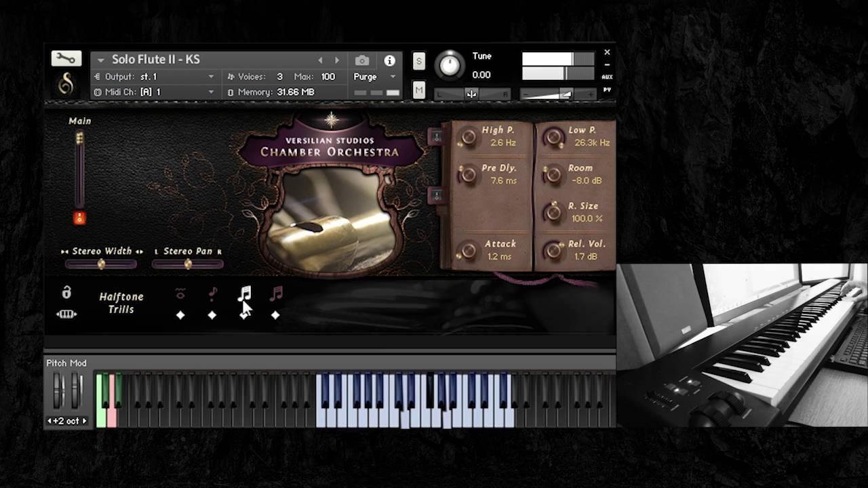868x488 pixels.
Task: Solo the instrument with S button
Action: tap(419, 61)
